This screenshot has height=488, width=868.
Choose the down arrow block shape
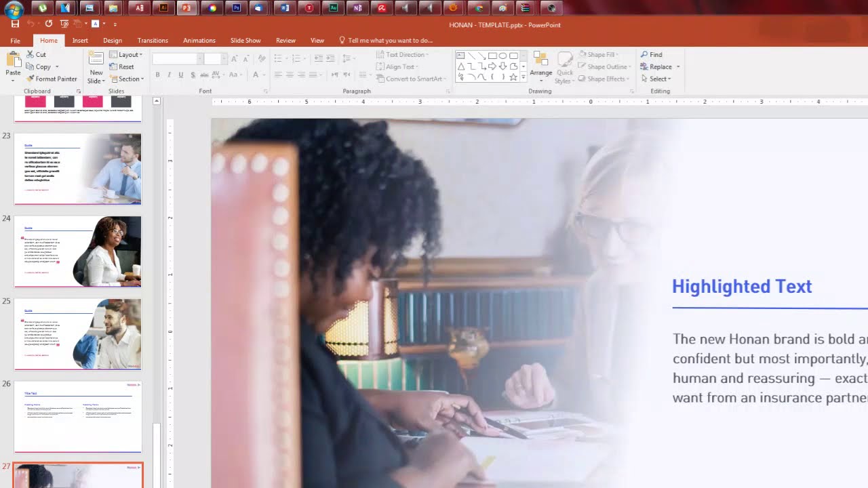click(502, 66)
